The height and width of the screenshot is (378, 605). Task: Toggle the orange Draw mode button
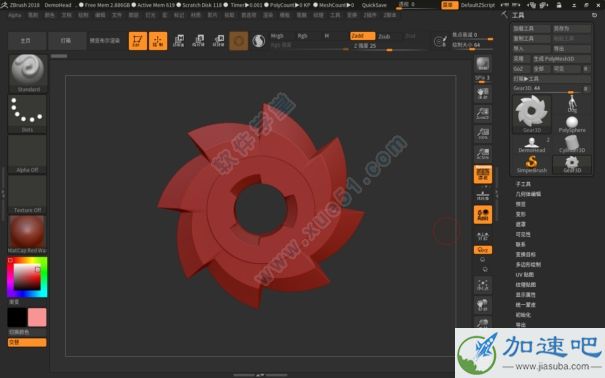pyautogui.click(x=158, y=41)
